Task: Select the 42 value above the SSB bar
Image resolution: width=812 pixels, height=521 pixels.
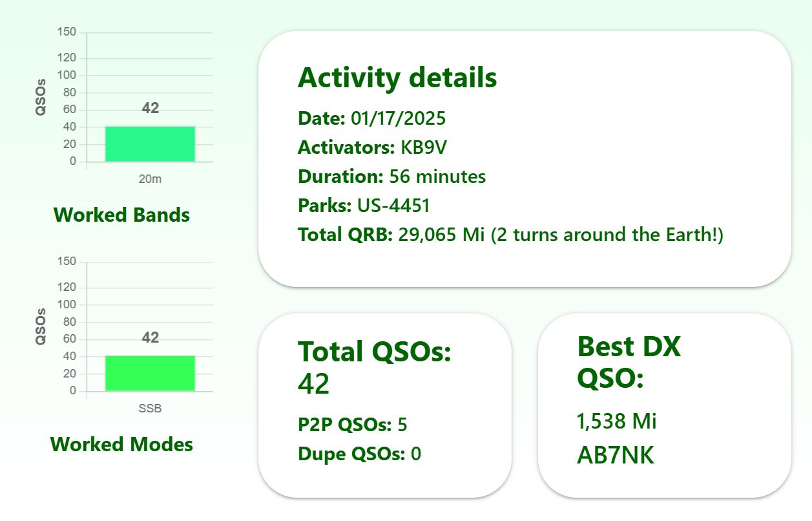Action: pos(150,337)
